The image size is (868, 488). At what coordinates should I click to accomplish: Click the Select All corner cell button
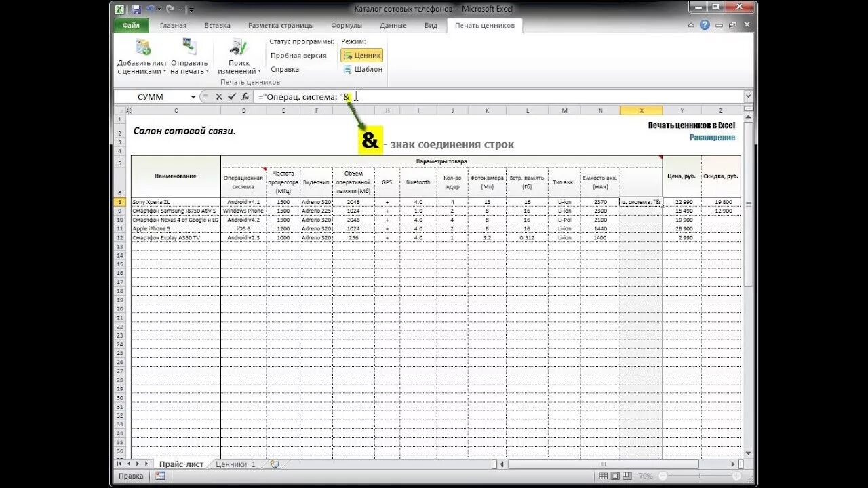pos(120,110)
